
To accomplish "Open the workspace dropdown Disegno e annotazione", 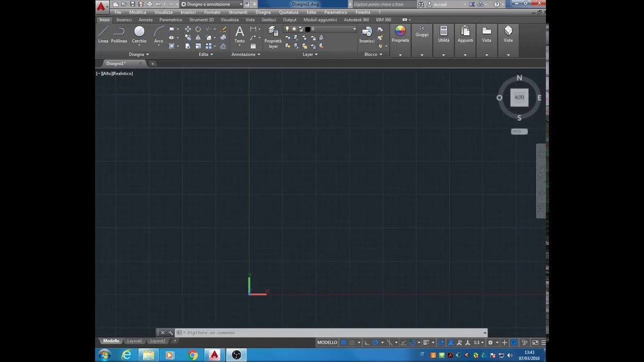I will pos(212,4).
